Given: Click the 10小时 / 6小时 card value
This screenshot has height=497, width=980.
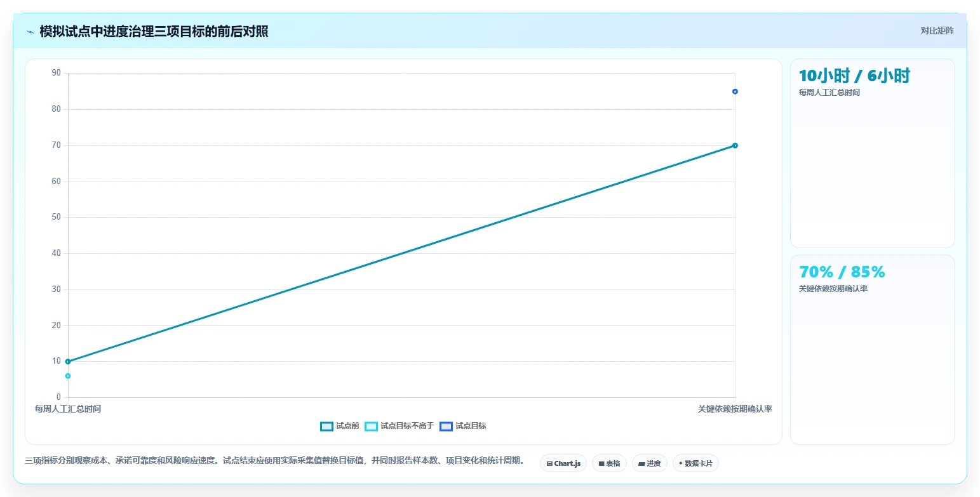Looking at the screenshot, I should coord(854,76).
